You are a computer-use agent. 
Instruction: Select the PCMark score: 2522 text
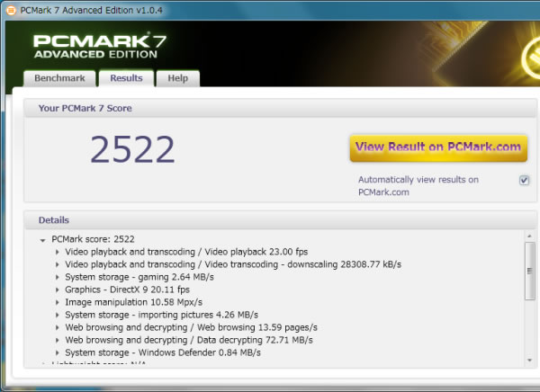(x=93, y=239)
